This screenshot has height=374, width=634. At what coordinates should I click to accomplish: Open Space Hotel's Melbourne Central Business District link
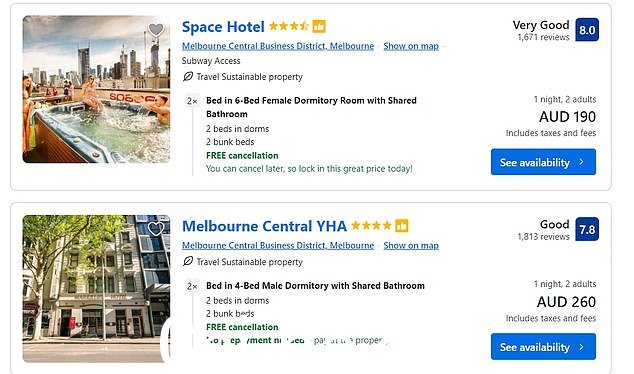278,46
